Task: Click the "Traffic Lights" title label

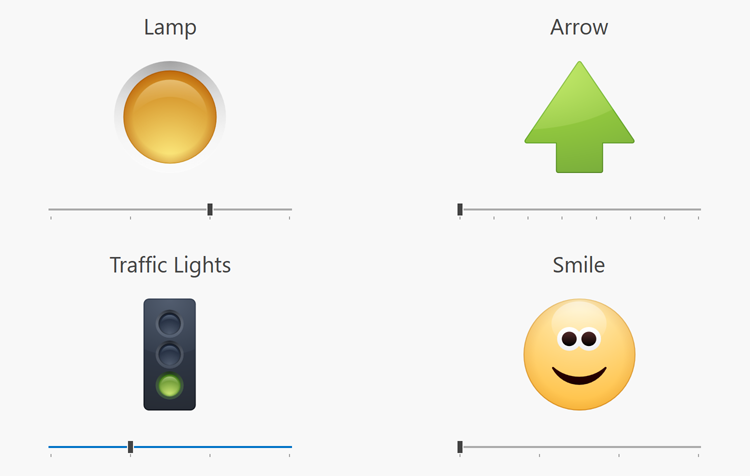Action: pos(170,265)
